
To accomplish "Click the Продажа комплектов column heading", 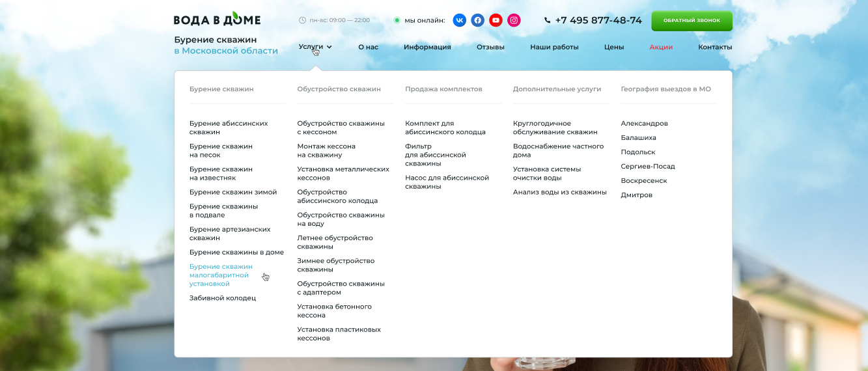I will [443, 89].
